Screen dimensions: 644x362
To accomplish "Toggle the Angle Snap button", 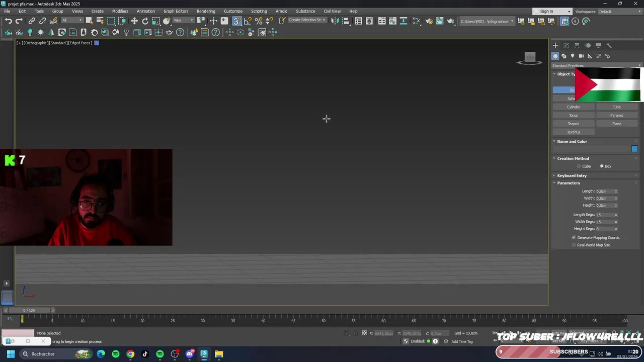I will 248,21.
